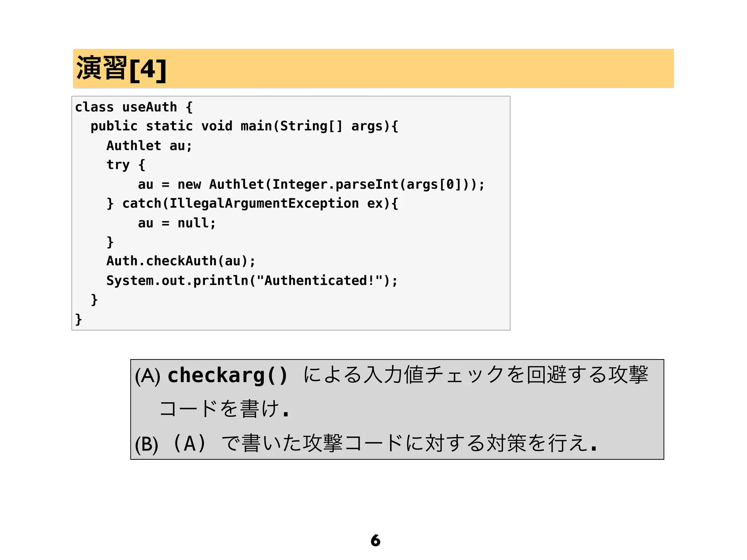Click the "au = new Authlet(Integer.parseInt(args[0]));" line
This screenshot has height=560, width=747.
click(x=311, y=184)
